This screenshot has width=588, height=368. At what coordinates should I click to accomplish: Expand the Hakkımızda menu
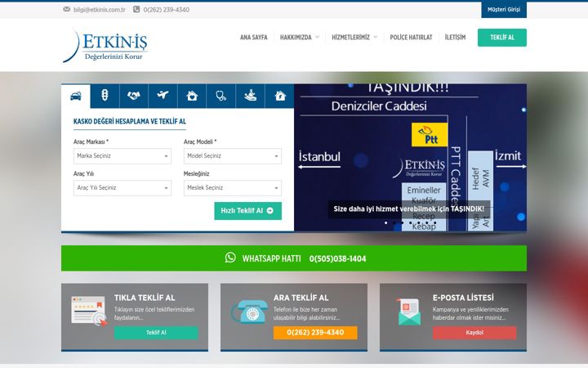(299, 37)
